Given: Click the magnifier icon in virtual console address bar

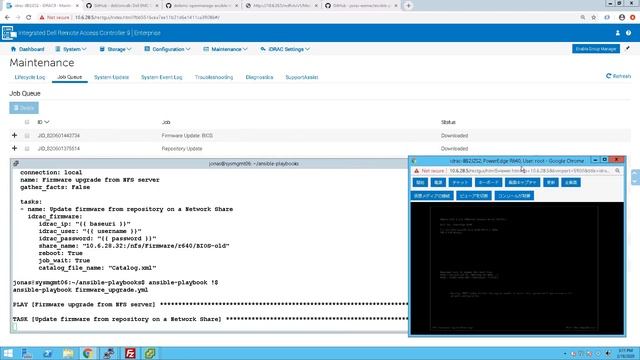Looking at the screenshot, I should click(617, 171).
